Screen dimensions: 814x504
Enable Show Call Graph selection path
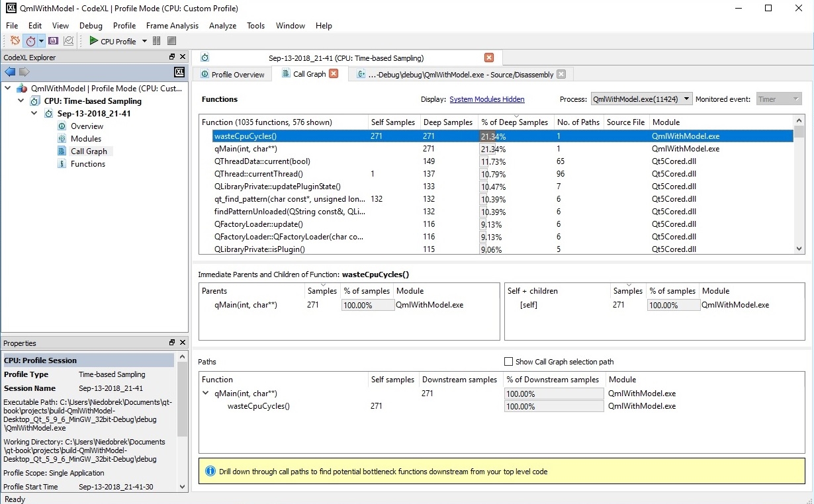pos(508,362)
